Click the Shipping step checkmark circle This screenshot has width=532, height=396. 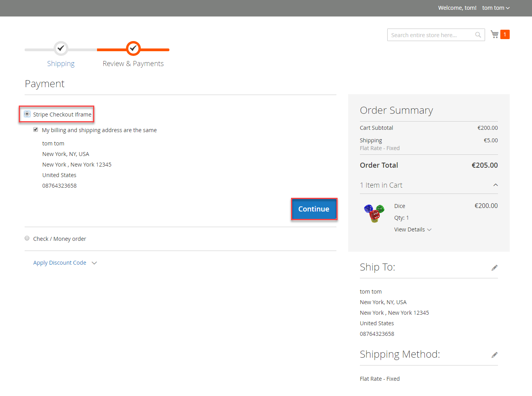[x=61, y=48]
